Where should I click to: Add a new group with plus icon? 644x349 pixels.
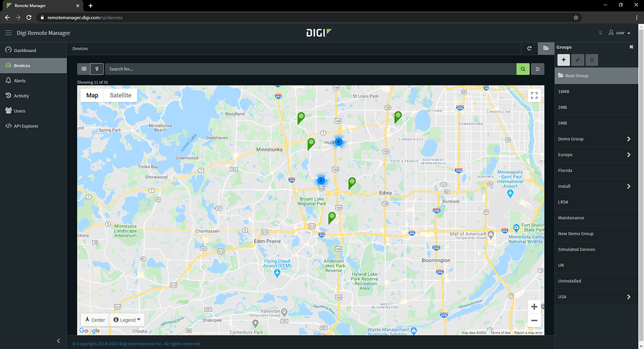(563, 60)
